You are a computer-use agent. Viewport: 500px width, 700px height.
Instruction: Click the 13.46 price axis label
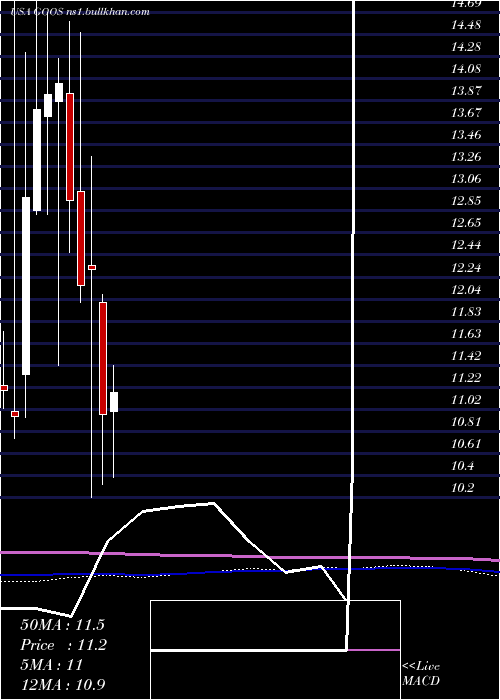(466, 135)
